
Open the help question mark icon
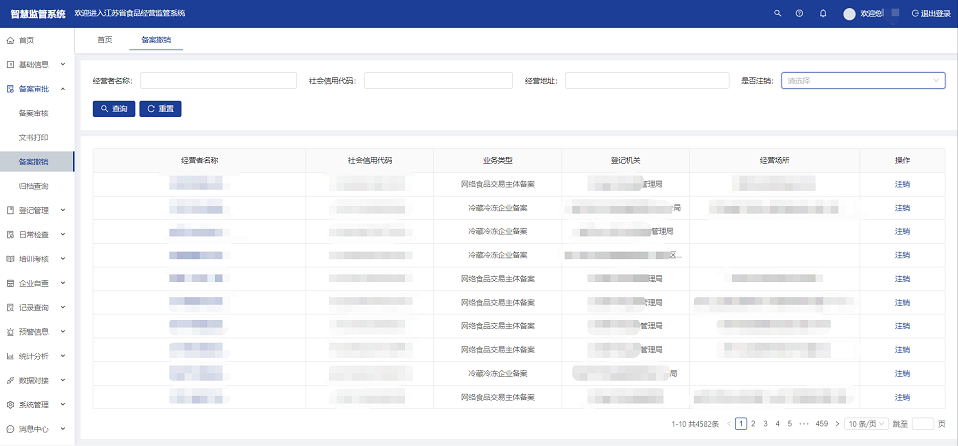click(799, 14)
